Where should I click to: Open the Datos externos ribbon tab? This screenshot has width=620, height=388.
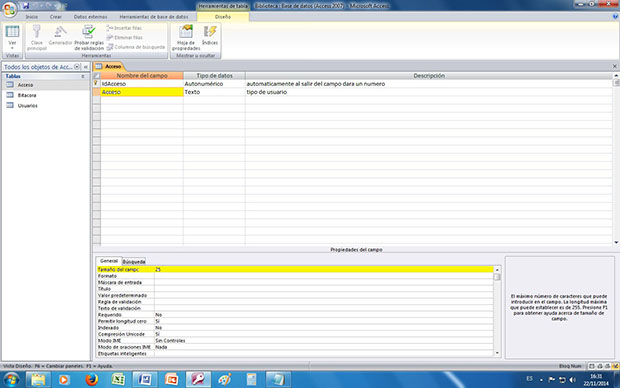tap(91, 17)
